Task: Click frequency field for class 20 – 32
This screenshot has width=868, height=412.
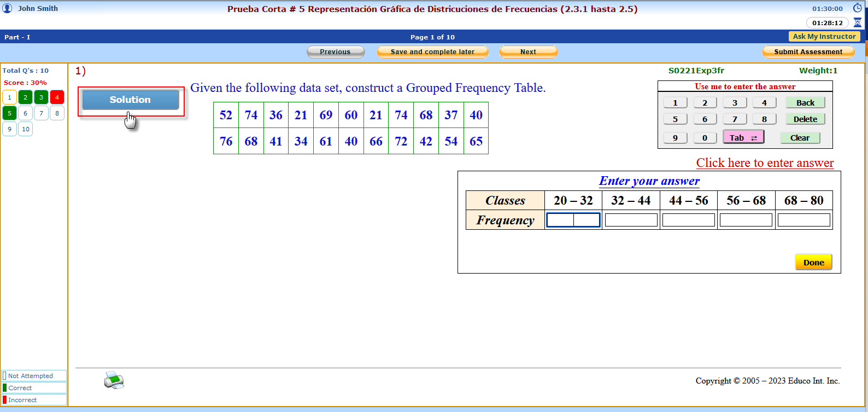Action: (573, 220)
